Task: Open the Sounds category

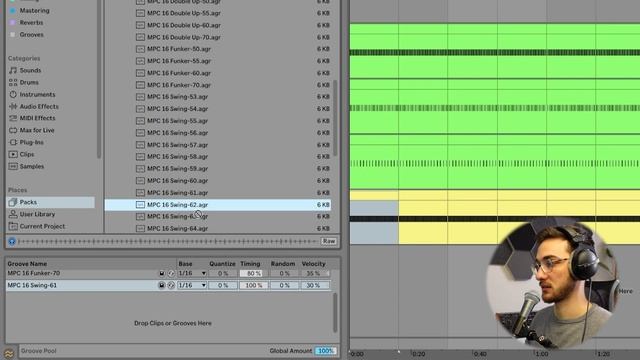Action: (x=30, y=70)
